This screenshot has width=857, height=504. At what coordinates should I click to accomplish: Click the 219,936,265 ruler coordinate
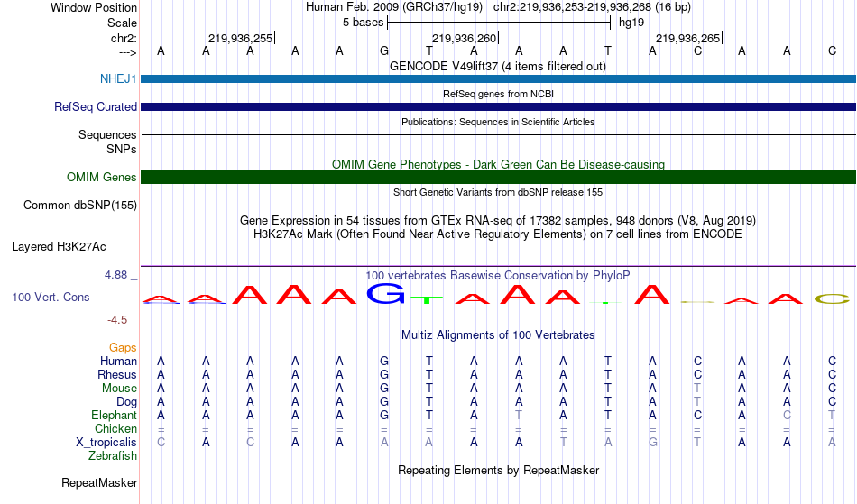pyautogui.click(x=687, y=38)
